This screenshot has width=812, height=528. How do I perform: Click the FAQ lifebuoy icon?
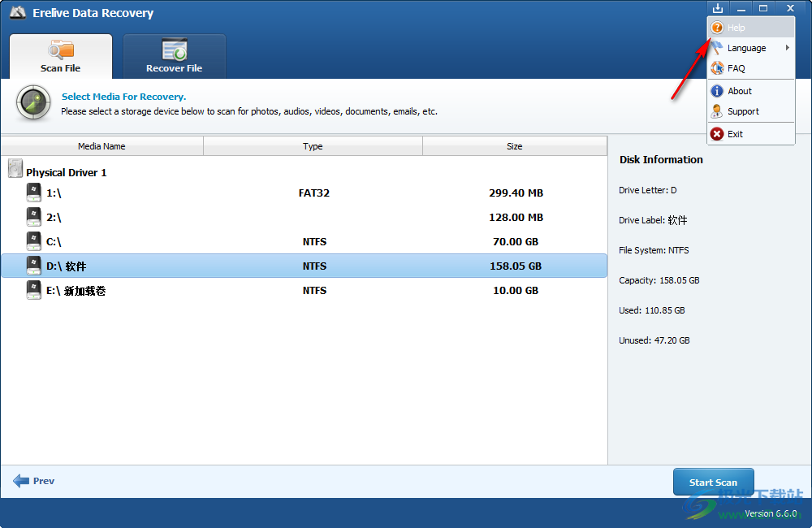click(717, 68)
